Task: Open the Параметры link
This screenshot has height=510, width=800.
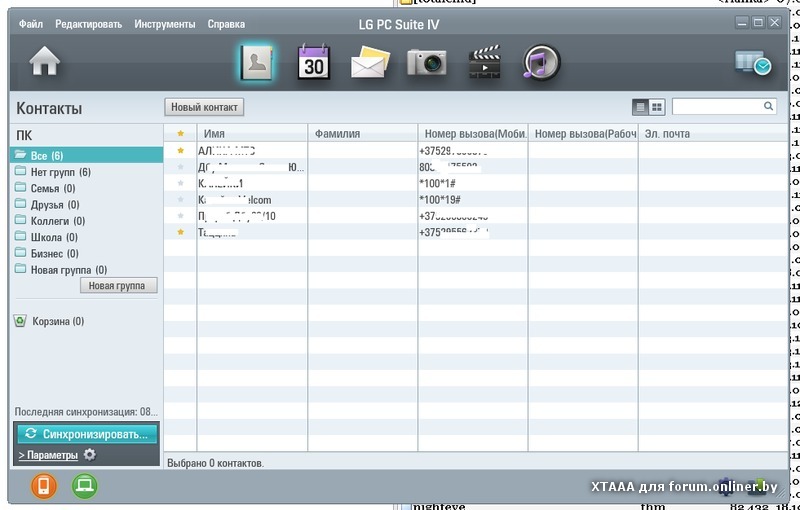Action: [x=48, y=455]
